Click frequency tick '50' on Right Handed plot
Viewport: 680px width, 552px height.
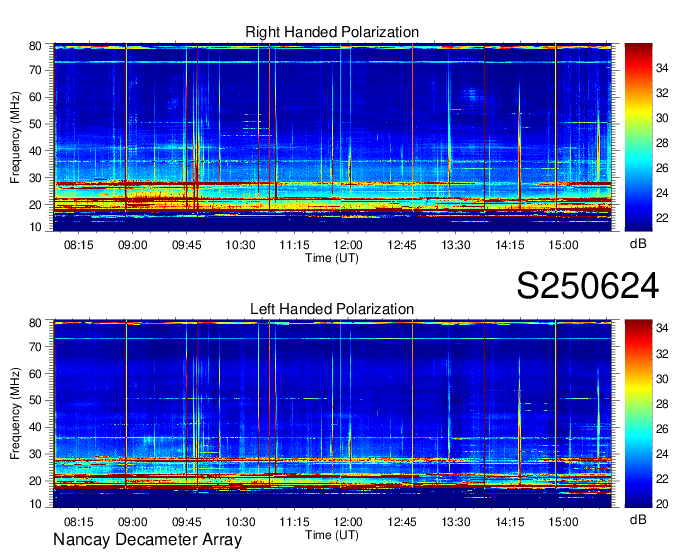pyautogui.click(x=36, y=124)
